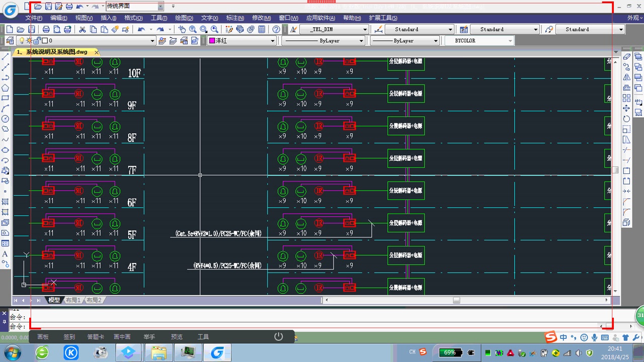Toggle layer 0 on/off light bulb

(22, 41)
